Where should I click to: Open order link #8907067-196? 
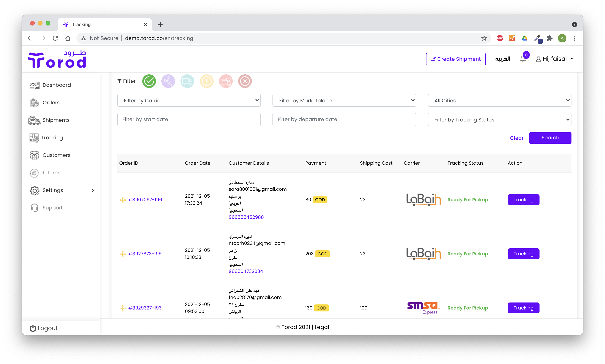point(145,200)
